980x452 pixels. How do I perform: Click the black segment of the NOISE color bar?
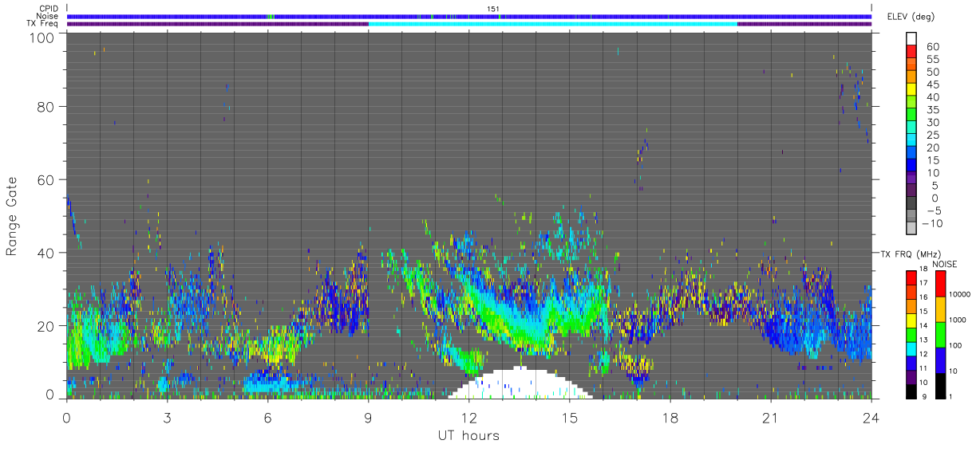(x=940, y=385)
